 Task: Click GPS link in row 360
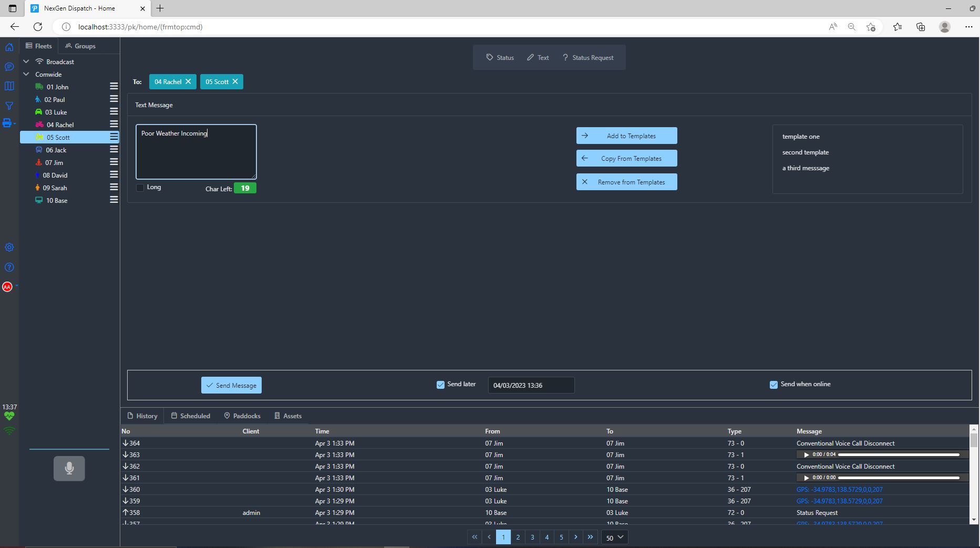click(x=839, y=489)
